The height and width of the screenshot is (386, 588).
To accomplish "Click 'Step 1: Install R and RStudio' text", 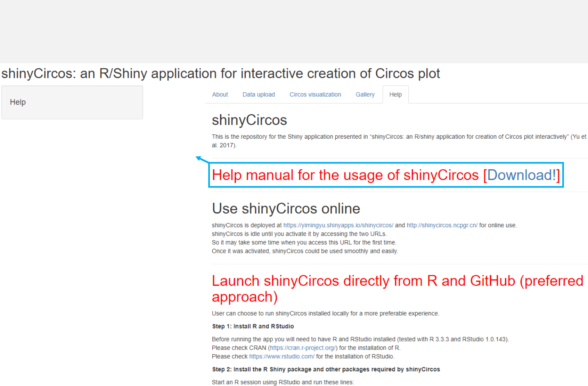I will tap(253, 326).
